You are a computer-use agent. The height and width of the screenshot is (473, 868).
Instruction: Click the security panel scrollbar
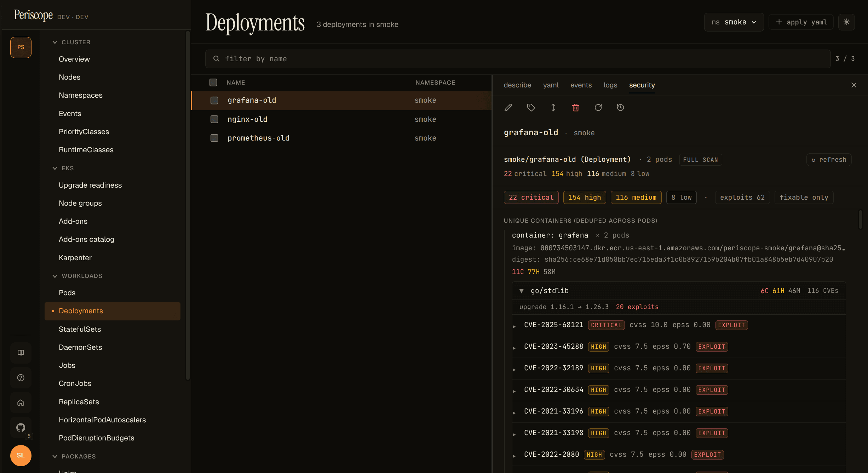click(x=860, y=220)
